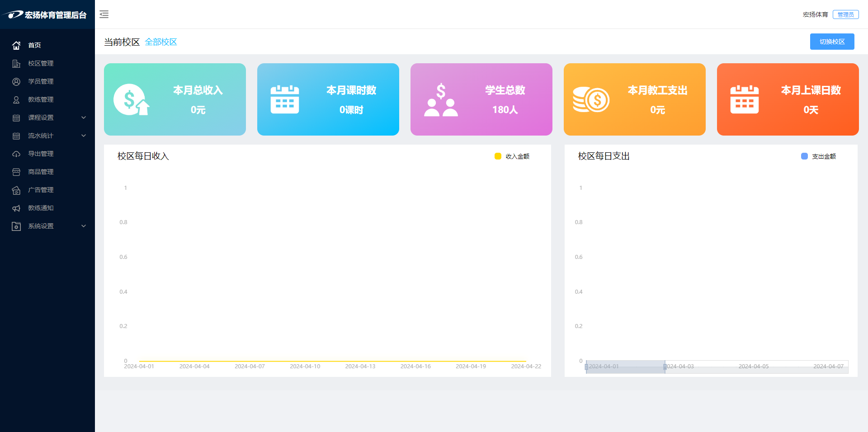Open the 校区管理 menu item

point(47,63)
